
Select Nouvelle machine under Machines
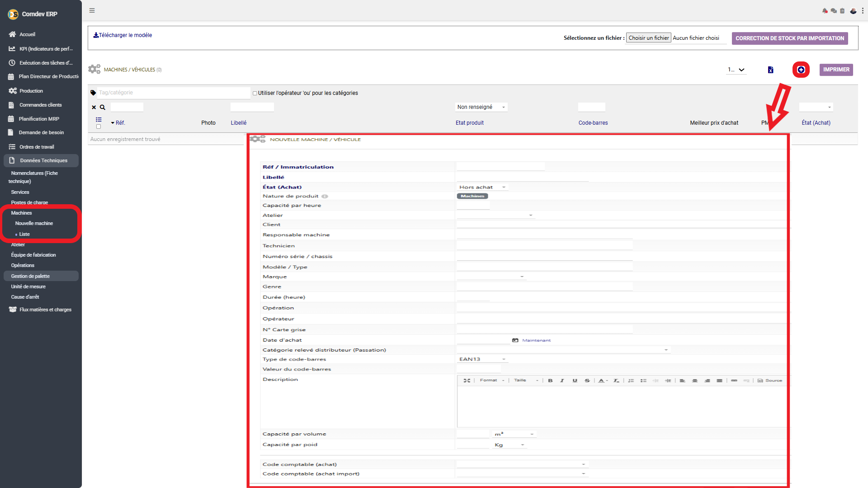(34, 223)
